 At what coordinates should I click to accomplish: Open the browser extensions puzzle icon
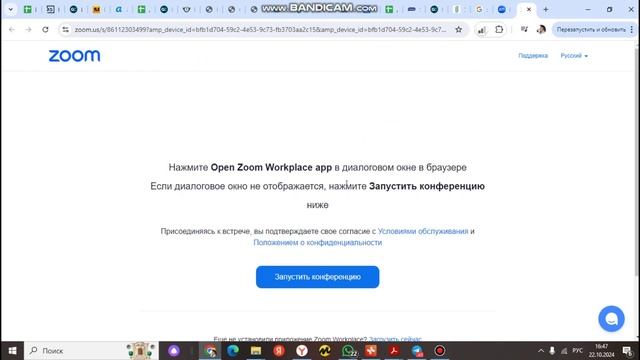pyautogui.click(x=499, y=29)
